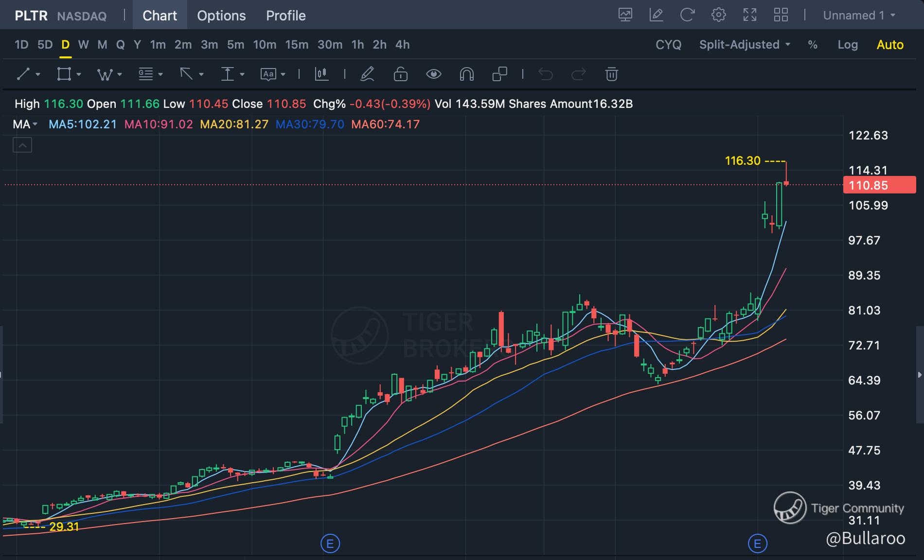
Task: Open the Unnamed 1 layout dropdown
Action: click(x=859, y=16)
